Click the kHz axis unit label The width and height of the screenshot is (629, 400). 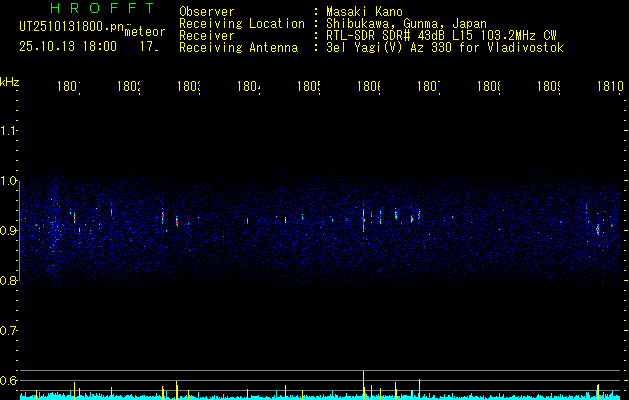click(x=9, y=82)
